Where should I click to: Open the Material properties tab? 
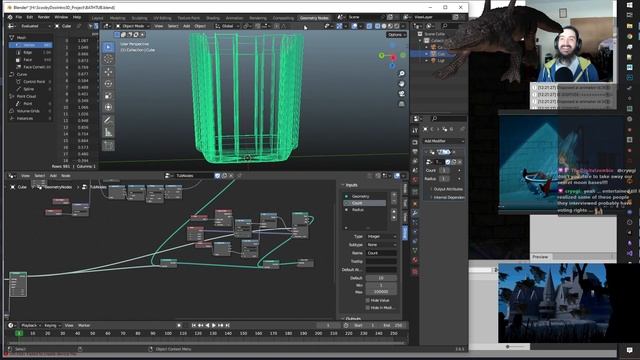(415, 260)
